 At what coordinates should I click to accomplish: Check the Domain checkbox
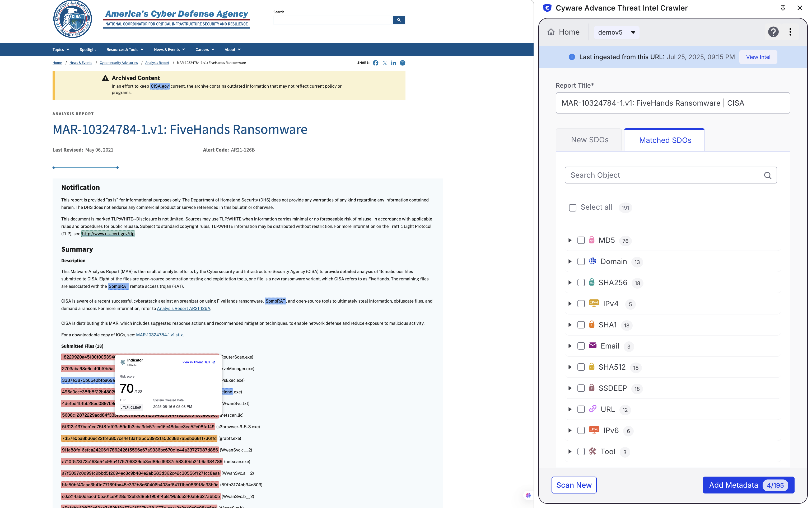pyautogui.click(x=581, y=261)
